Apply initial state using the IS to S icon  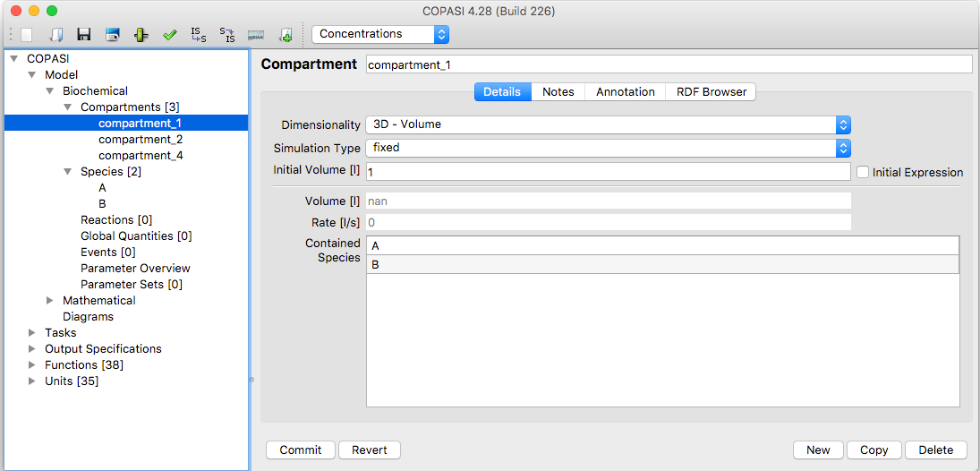tap(198, 34)
